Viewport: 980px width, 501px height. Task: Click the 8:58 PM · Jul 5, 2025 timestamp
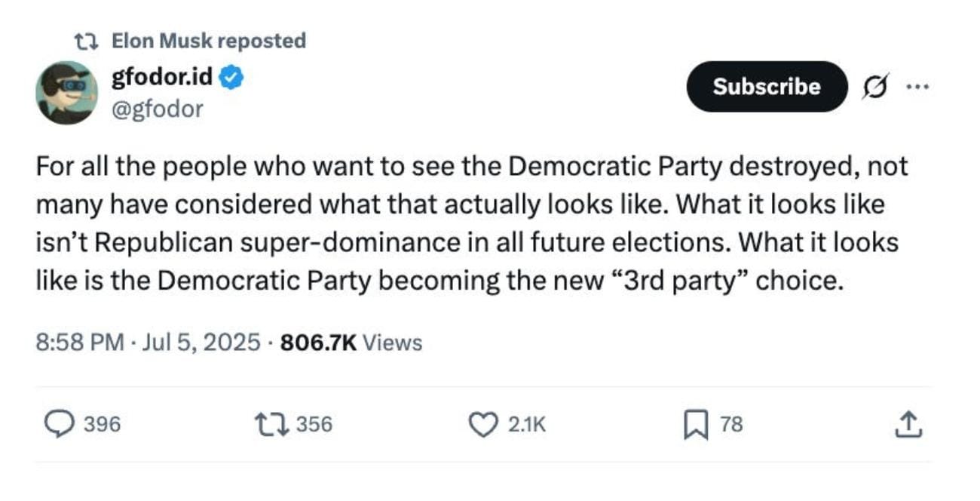click(x=148, y=343)
